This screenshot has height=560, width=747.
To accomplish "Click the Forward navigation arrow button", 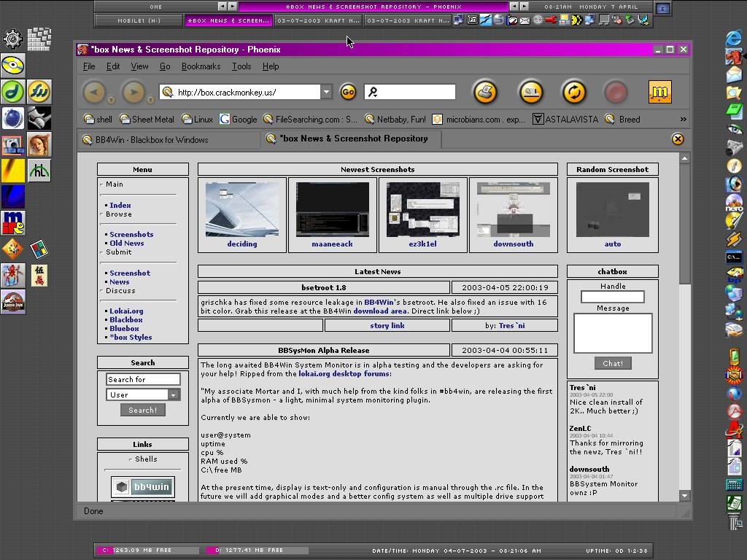I will 133,92.
